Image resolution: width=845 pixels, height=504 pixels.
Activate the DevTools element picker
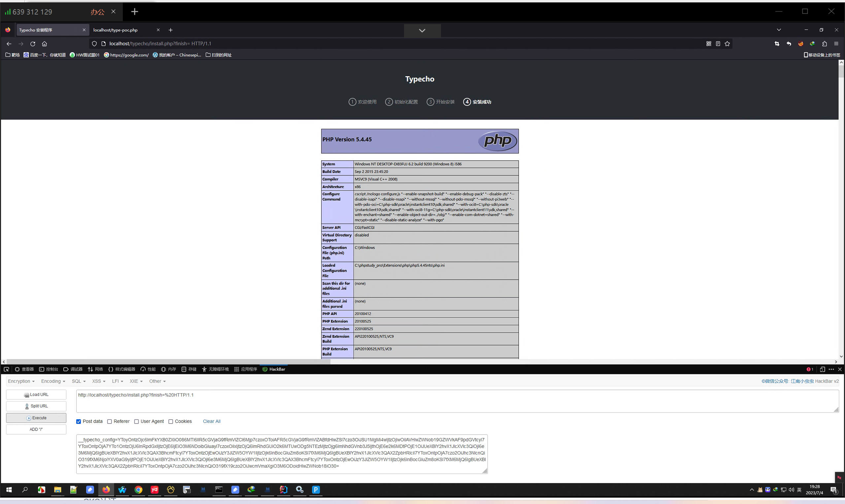click(x=6, y=369)
